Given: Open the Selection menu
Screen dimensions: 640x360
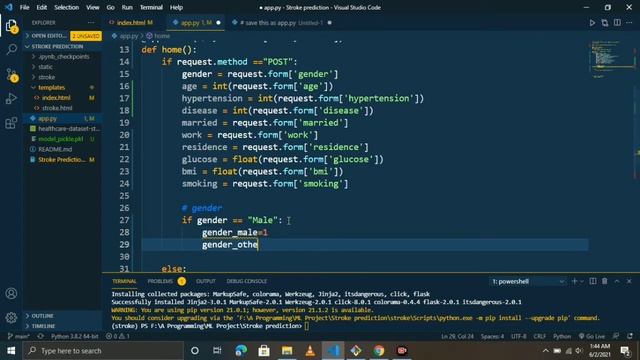Looking at the screenshot, I should pos(66,7).
